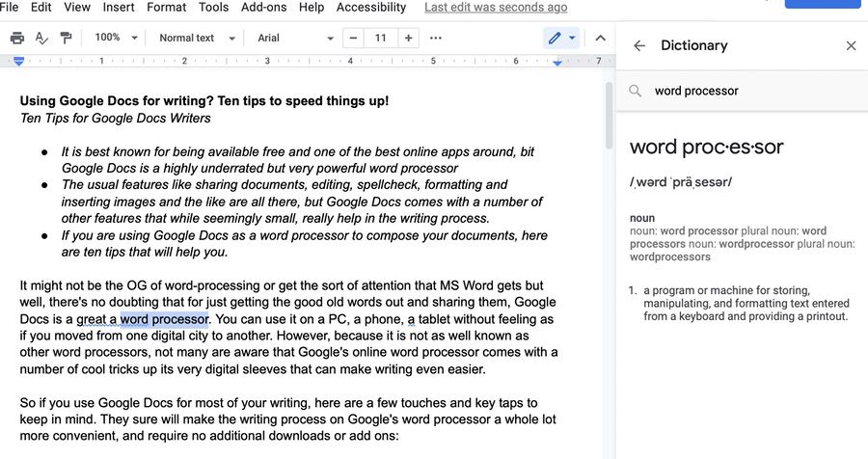Decrease font size with minus button
This screenshot has width=868, height=459.
click(353, 38)
